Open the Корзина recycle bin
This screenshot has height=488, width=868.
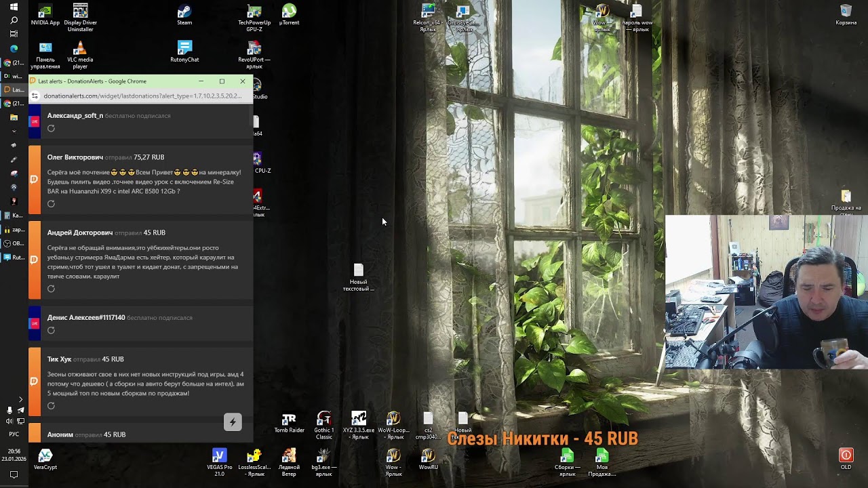(x=846, y=16)
